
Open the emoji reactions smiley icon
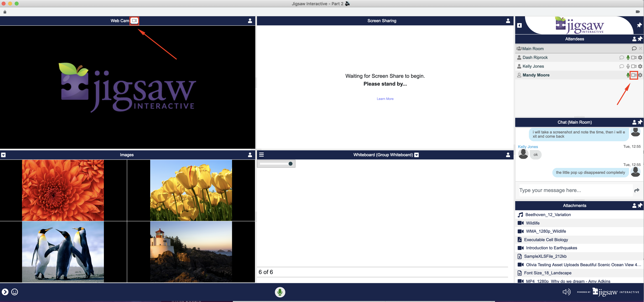pos(15,292)
